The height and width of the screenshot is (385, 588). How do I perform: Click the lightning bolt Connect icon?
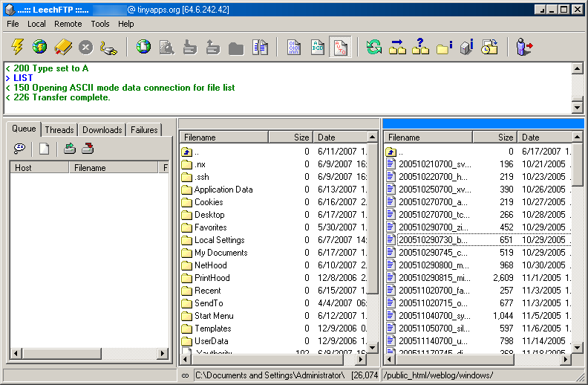click(16, 48)
